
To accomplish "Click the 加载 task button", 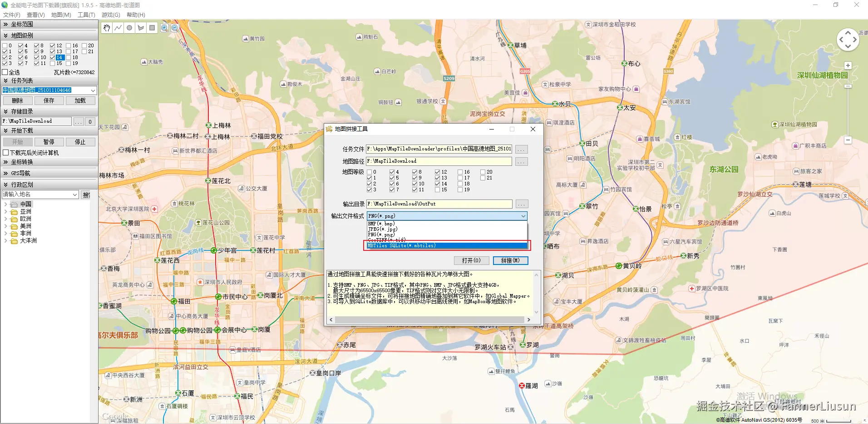I will 80,101.
